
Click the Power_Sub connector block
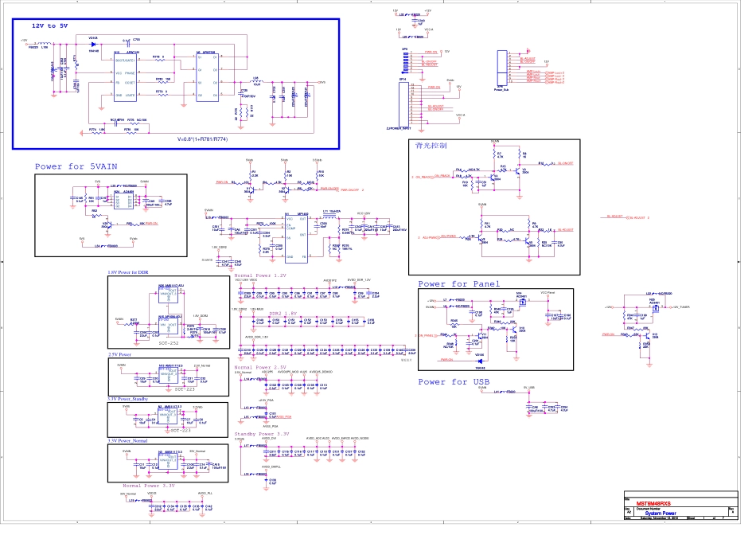[x=501, y=67]
